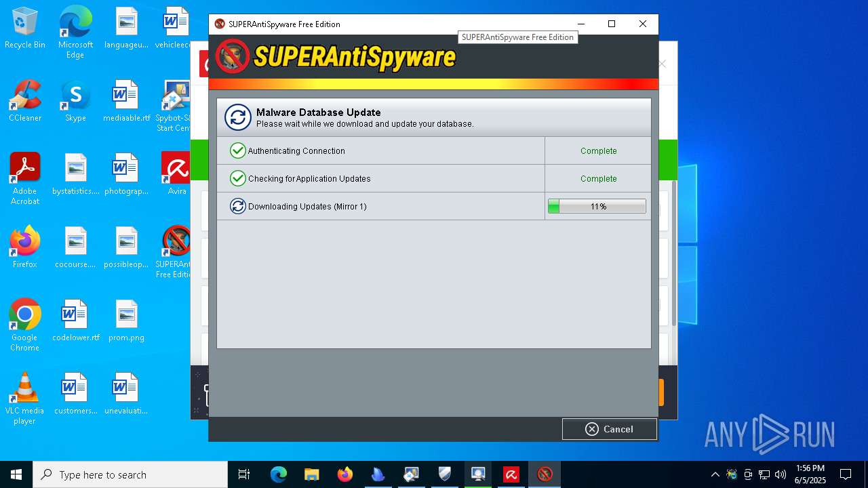Click the SUPERAntiSpyware logo in the banner
The height and width of the screenshot is (488, 868).
(336, 57)
